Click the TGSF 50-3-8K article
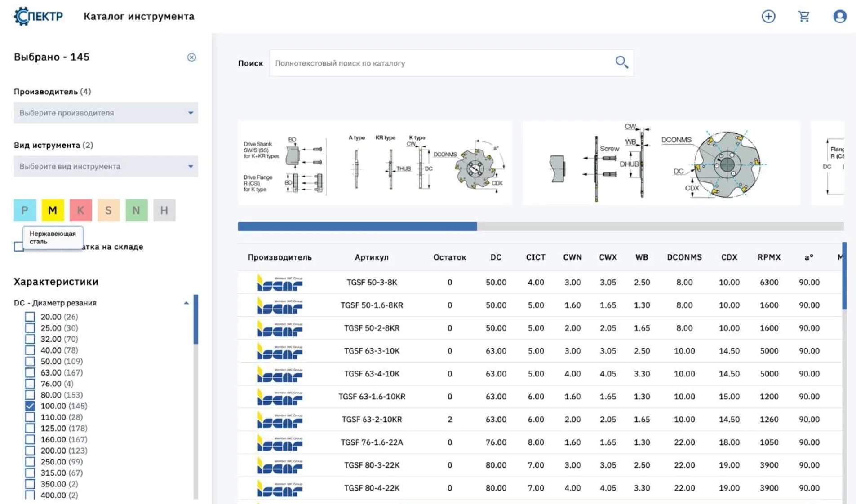The width and height of the screenshot is (856, 504). (x=371, y=283)
